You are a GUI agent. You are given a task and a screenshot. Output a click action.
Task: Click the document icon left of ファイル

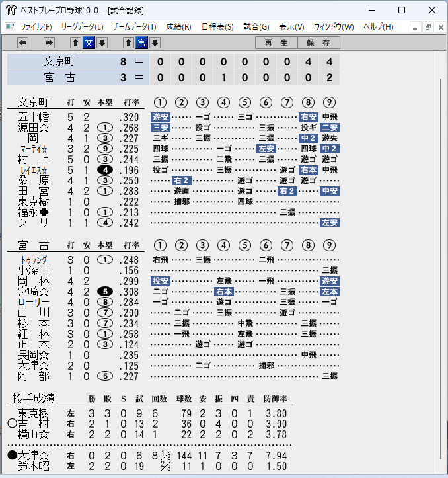click(x=11, y=27)
